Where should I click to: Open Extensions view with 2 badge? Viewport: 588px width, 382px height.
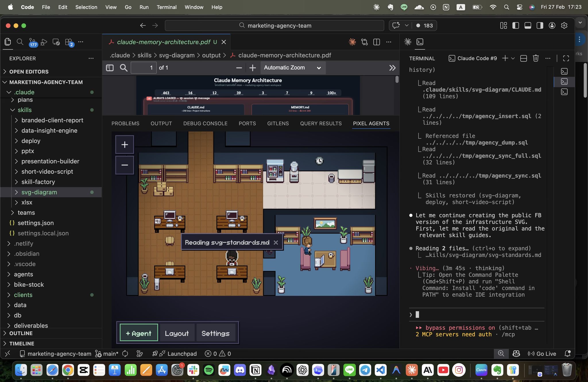pos(69,42)
